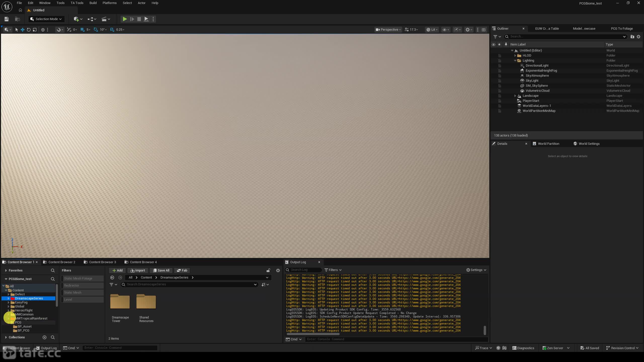
Task: Toggle the Redirector filter
Action: point(83,285)
